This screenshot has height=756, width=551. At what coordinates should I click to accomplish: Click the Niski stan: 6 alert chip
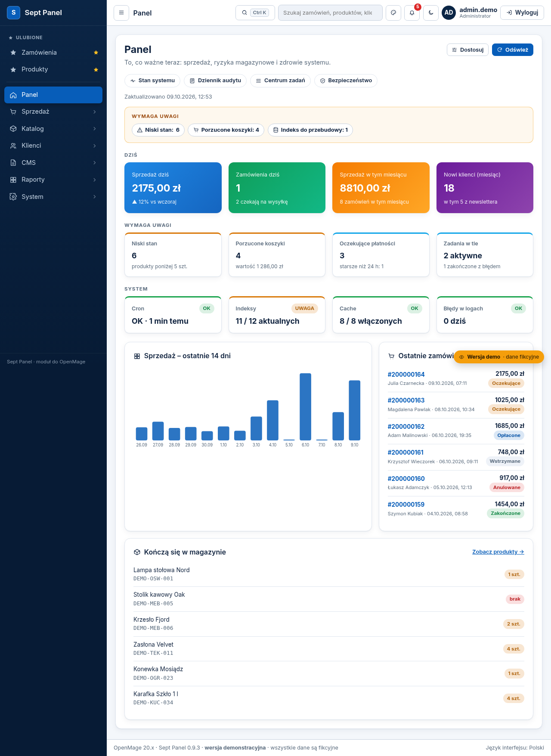[158, 130]
